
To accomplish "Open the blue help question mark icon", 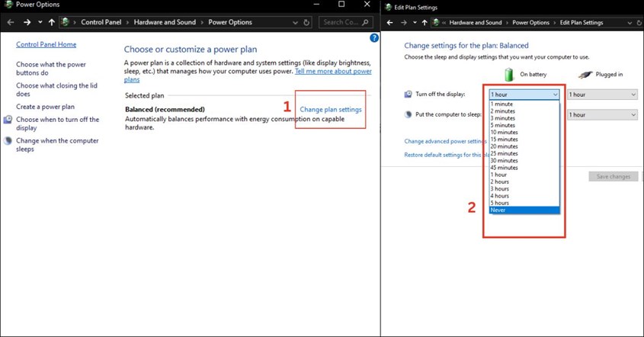I will (373, 38).
